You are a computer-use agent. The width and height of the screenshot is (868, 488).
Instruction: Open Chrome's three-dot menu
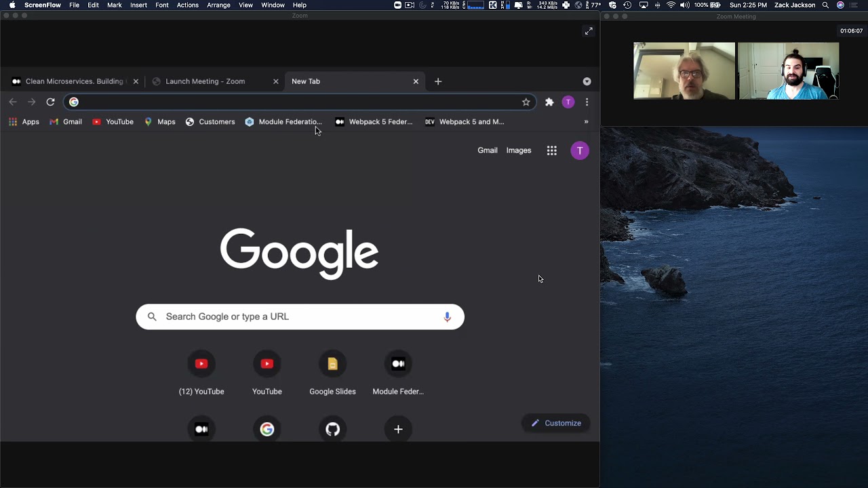(x=587, y=102)
